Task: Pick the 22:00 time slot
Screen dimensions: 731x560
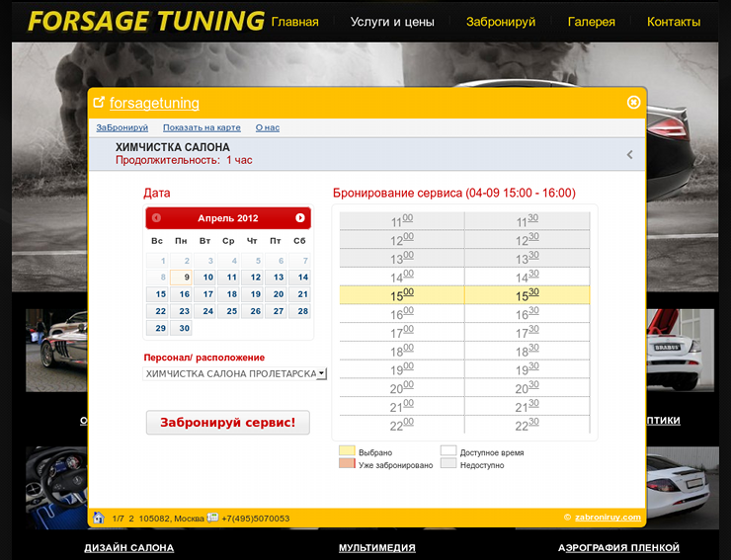Action: tap(402, 425)
